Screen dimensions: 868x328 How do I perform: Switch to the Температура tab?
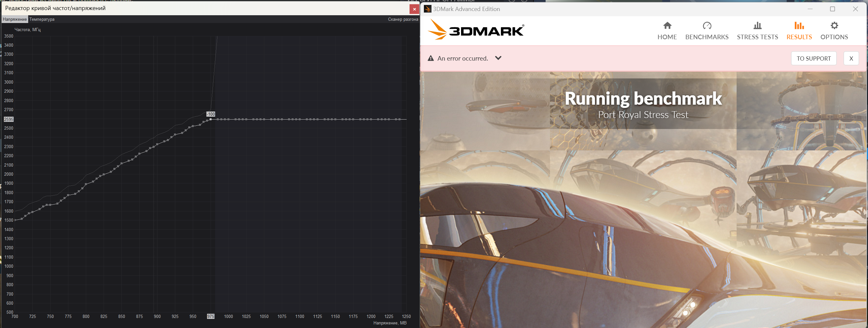(x=42, y=19)
